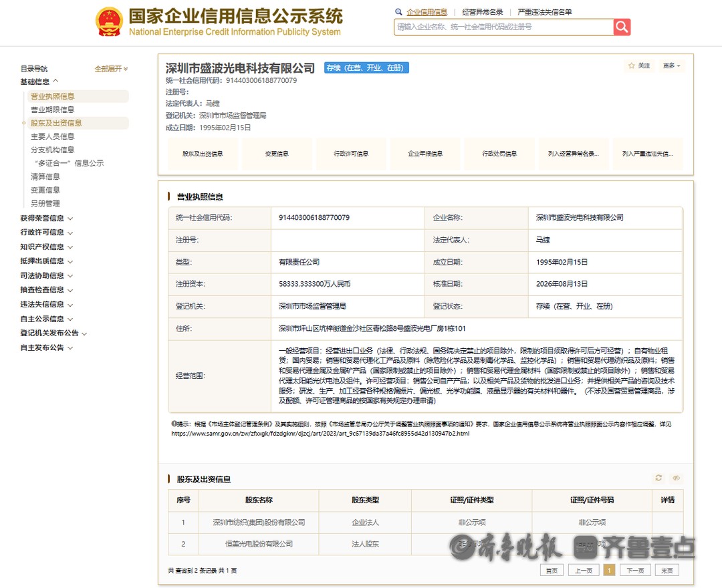Expand 违法失信信息 in sidebar
Viewport: 722px width, 588px height.
(x=47, y=305)
